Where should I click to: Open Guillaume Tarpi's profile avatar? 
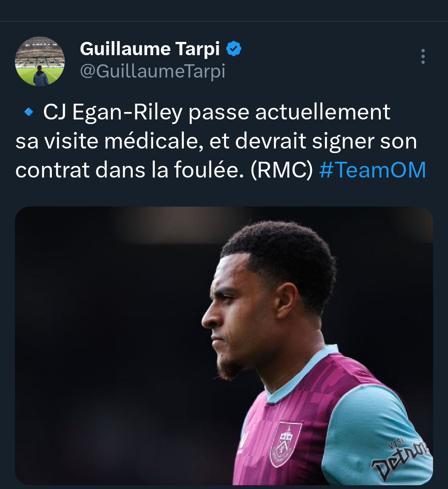coord(40,61)
